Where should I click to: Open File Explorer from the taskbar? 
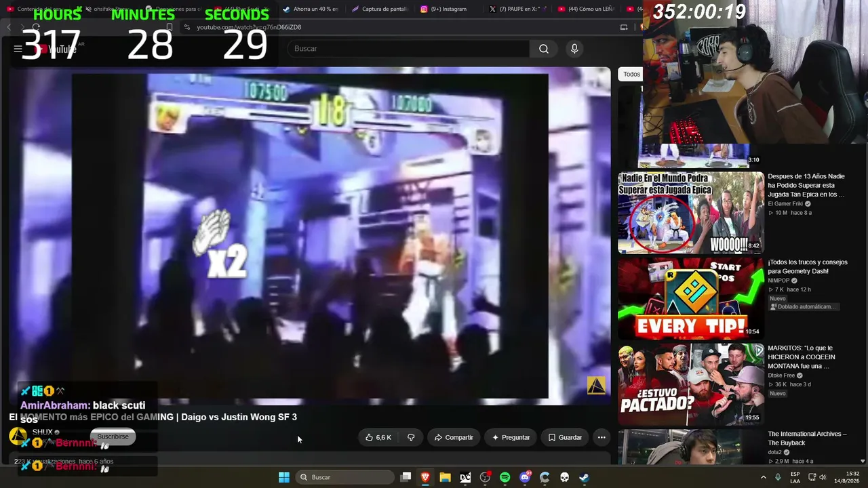coord(445,477)
